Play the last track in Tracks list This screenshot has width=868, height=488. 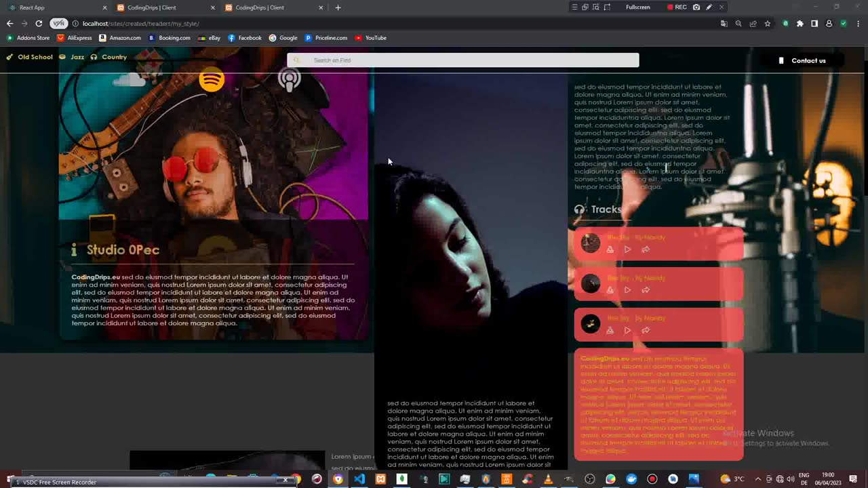click(x=627, y=330)
